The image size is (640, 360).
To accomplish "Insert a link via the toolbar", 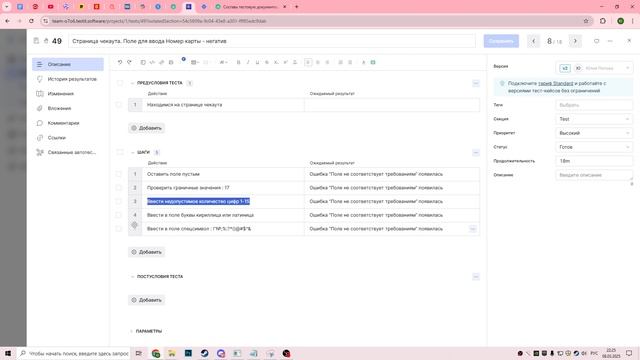I will (x=162, y=62).
